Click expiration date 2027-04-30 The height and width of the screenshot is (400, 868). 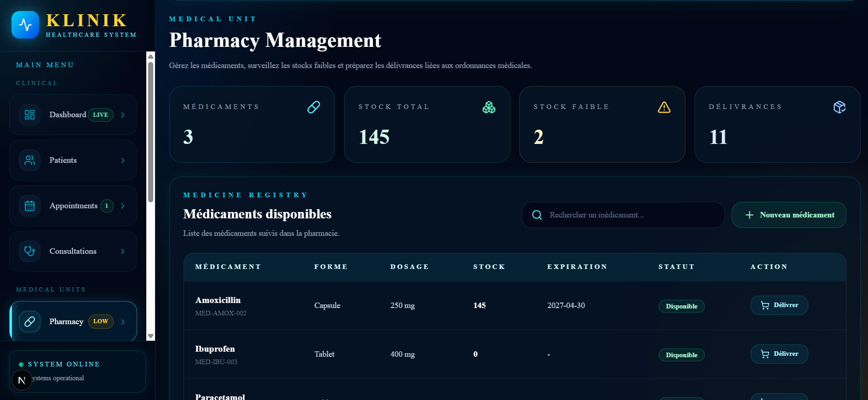[x=566, y=305]
